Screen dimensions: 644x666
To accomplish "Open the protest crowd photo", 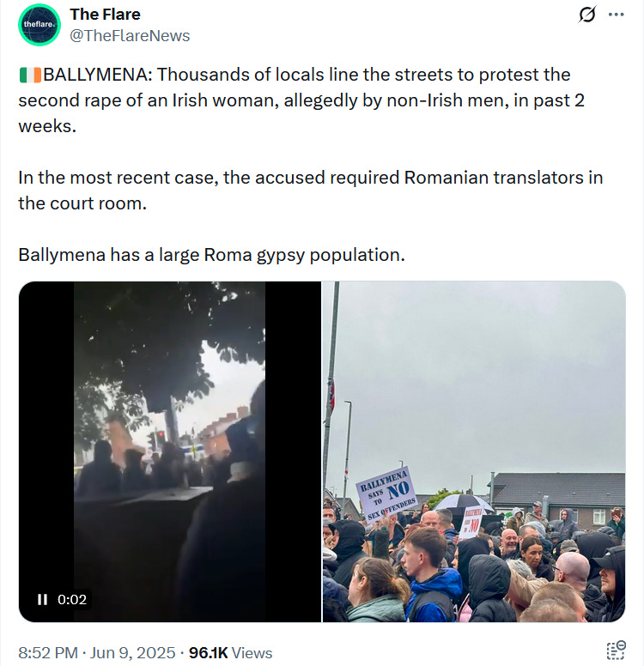I will pos(474,451).
